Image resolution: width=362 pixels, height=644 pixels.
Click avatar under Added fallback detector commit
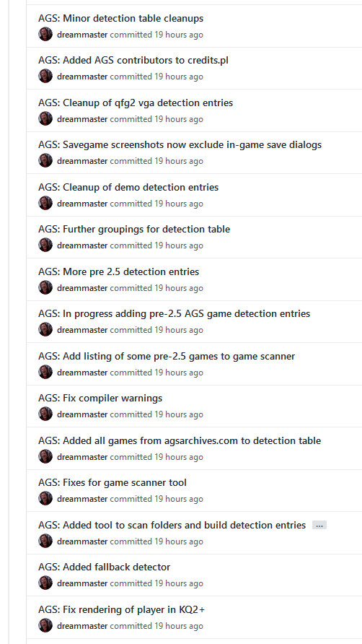(x=45, y=583)
